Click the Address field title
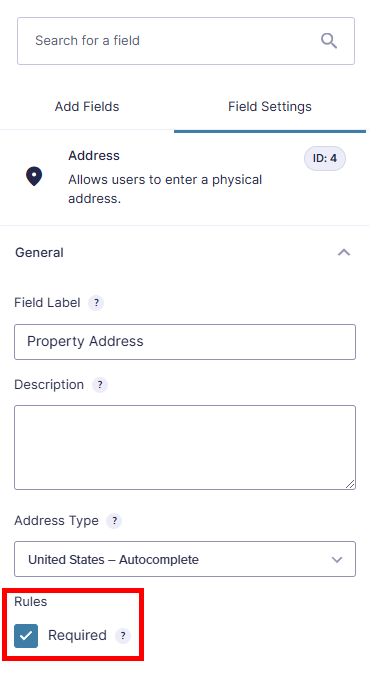 pyautogui.click(x=94, y=155)
